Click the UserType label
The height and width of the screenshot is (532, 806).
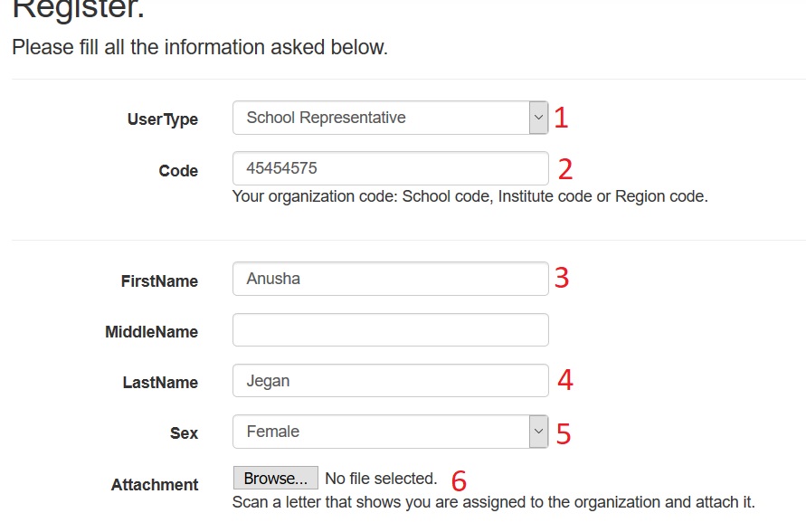pyautogui.click(x=163, y=119)
